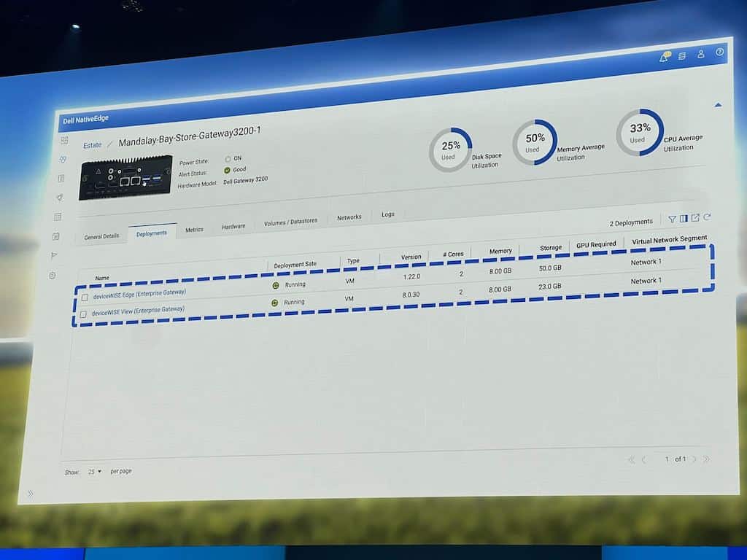
Task: Sort by the Name column header
Action: 102,278
